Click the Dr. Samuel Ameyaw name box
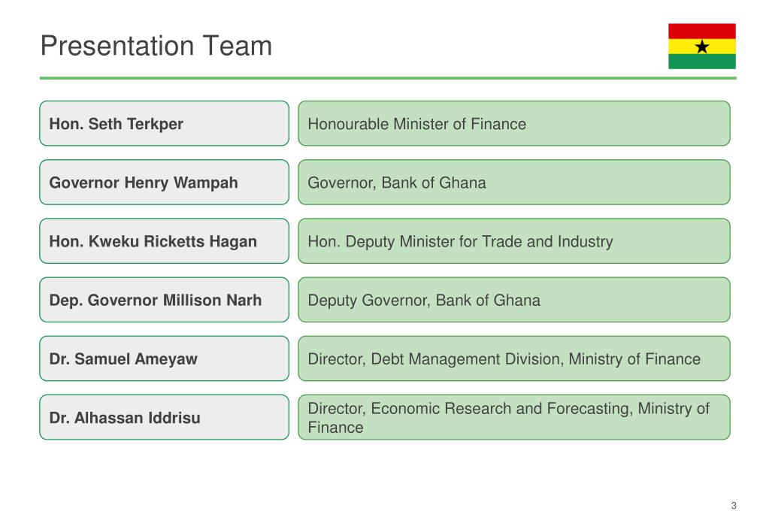 (x=165, y=358)
